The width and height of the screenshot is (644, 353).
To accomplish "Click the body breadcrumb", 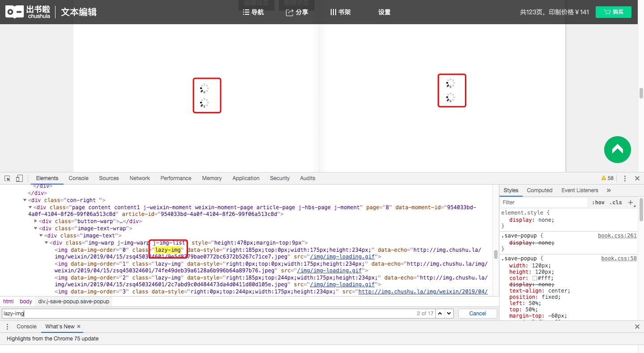I will click(26, 301).
